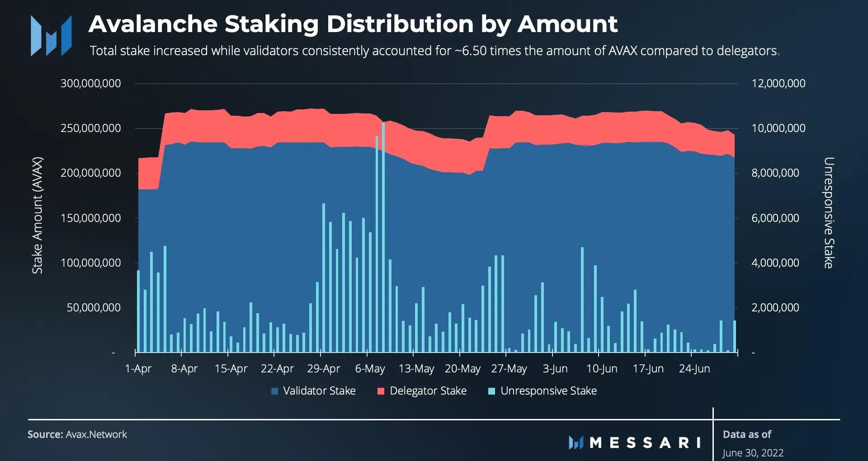Image resolution: width=868 pixels, height=461 pixels.
Task: Click the 27-May date axis label
Action: click(509, 369)
